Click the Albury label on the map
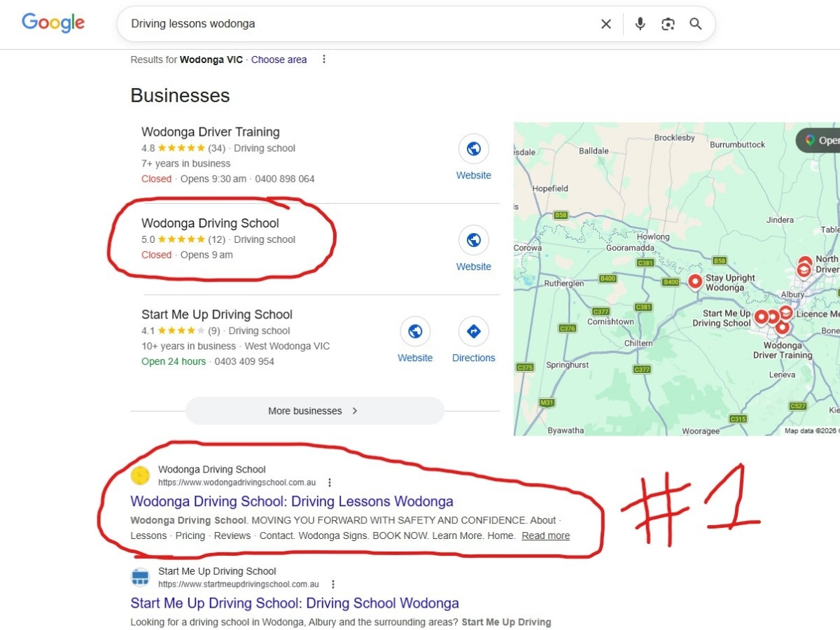 tap(792, 295)
